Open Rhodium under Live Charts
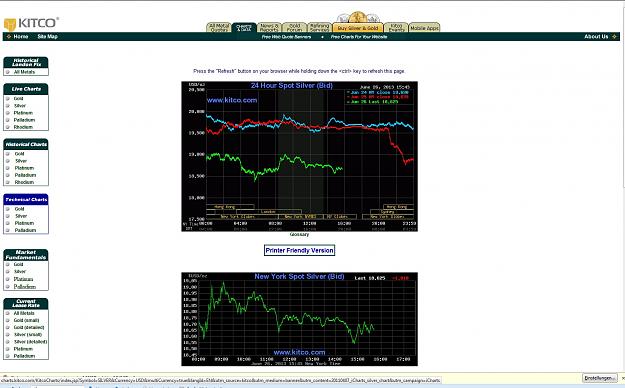Viewport: 625px width, 388px height. click(x=23, y=127)
